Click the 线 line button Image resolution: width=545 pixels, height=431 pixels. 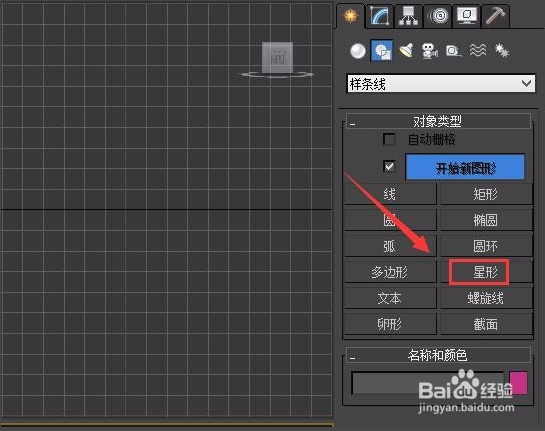390,194
